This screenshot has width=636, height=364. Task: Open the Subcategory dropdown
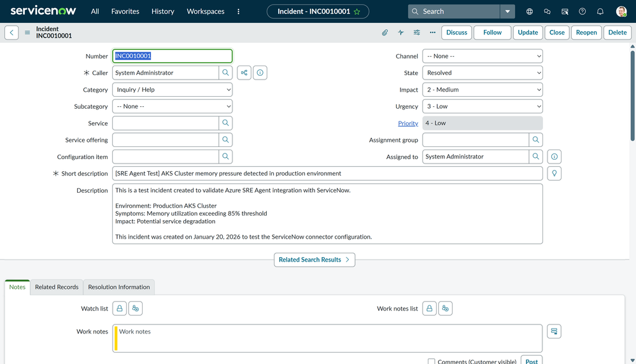tap(173, 106)
